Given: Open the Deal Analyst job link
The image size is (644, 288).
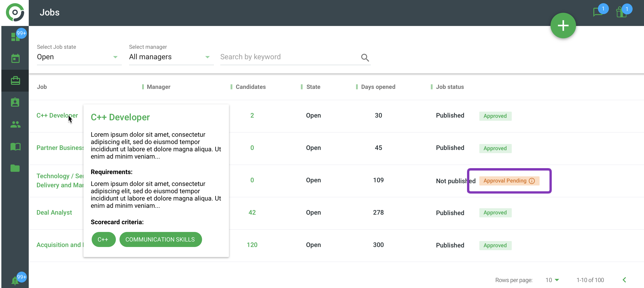Looking at the screenshot, I should pyautogui.click(x=54, y=212).
